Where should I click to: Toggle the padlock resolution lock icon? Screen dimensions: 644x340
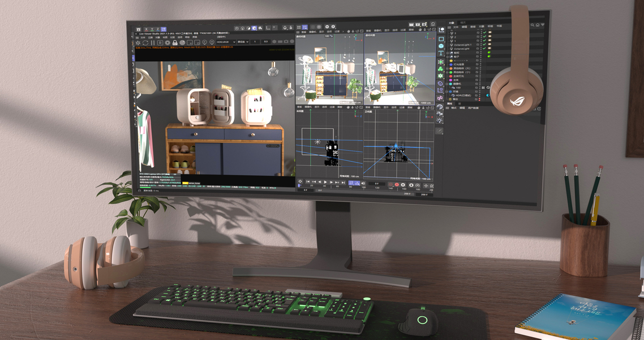pos(175,42)
